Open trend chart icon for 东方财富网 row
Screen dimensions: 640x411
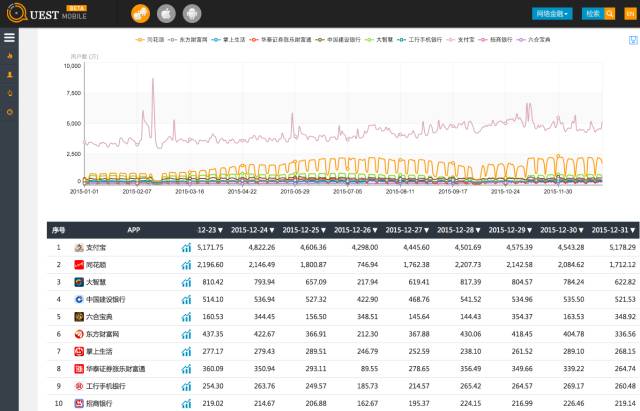coord(186,334)
